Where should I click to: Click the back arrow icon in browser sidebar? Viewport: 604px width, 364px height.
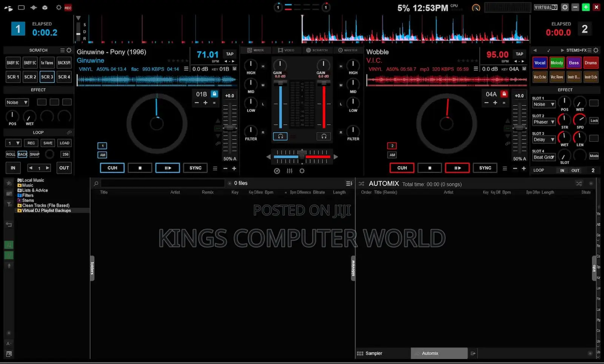click(x=9, y=225)
